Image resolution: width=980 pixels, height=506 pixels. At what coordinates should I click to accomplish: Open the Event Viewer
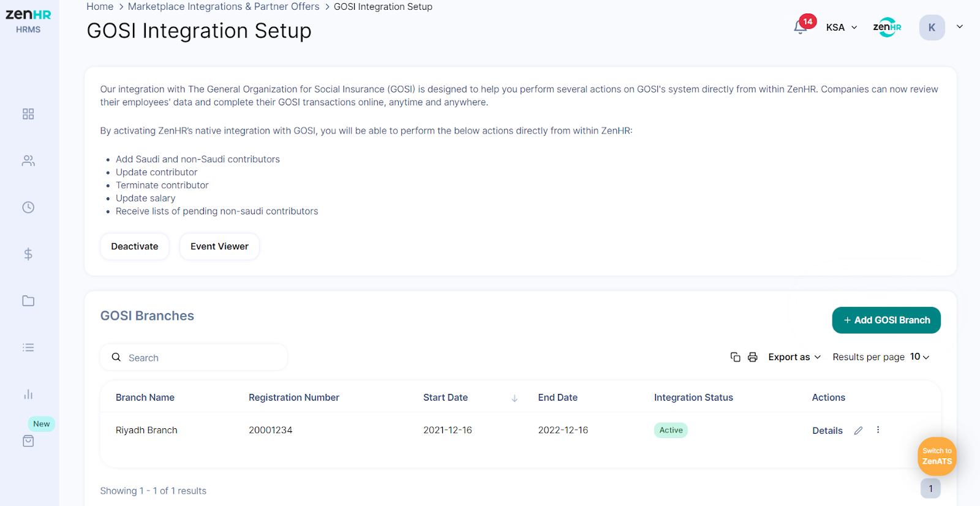[219, 246]
